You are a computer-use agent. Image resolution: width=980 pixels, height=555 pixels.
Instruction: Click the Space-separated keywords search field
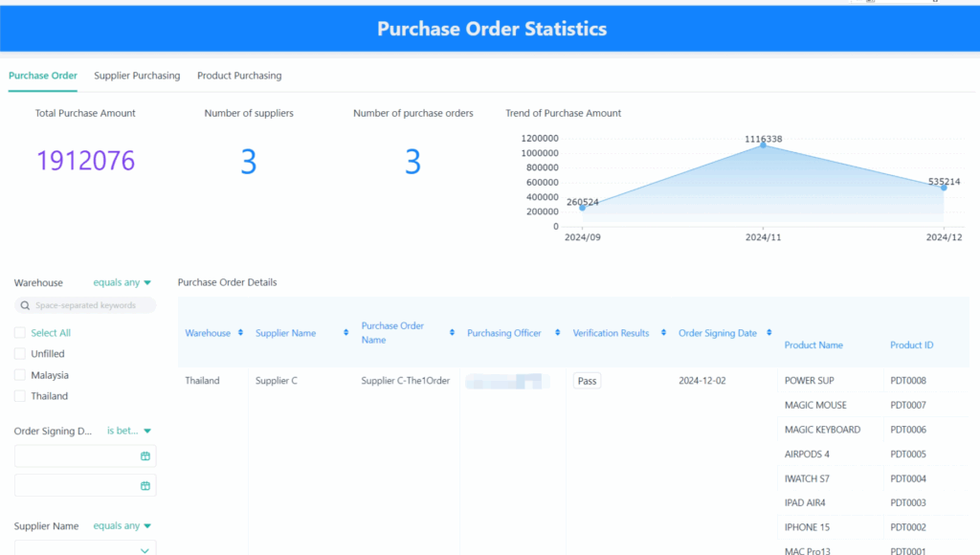point(93,305)
